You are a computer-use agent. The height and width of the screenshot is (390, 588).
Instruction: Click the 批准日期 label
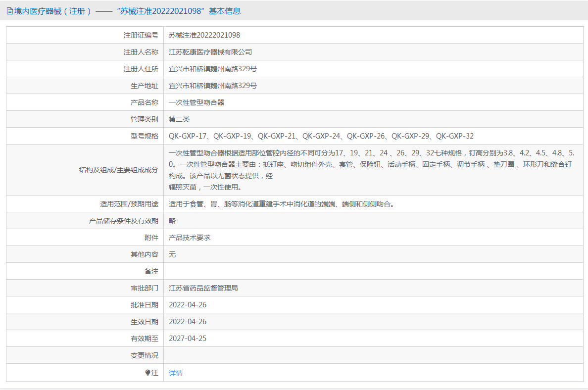(145, 305)
